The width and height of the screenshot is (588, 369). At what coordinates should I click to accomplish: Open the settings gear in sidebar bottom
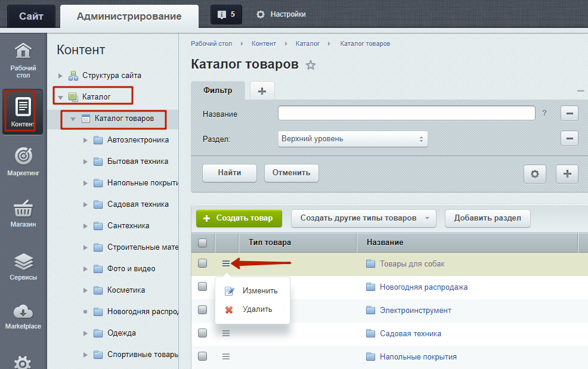[23, 362]
